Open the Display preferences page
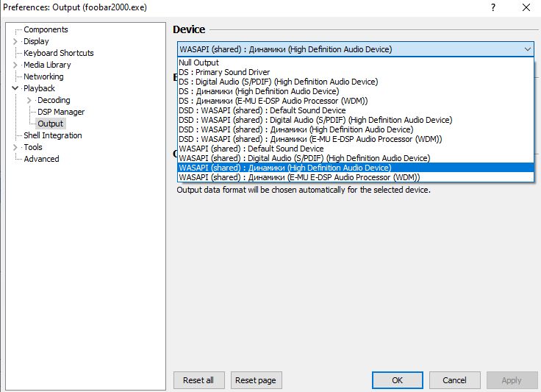This screenshot has width=541, height=392. pyautogui.click(x=36, y=41)
